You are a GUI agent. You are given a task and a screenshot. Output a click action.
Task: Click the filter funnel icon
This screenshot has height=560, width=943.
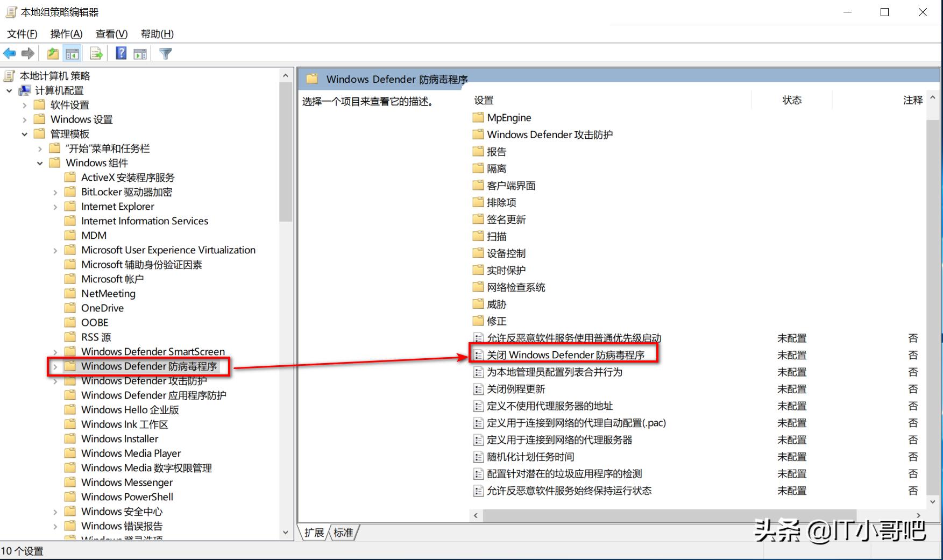click(x=165, y=53)
